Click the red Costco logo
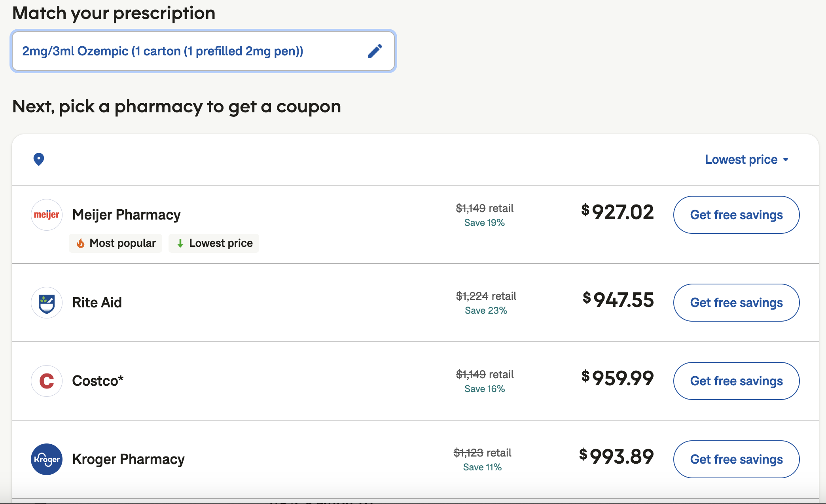The width and height of the screenshot is (826, 504). [x=47, y=381]
